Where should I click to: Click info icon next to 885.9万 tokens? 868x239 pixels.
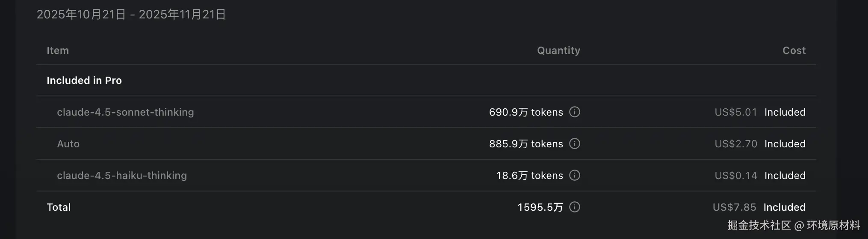[x=575, y=143]
